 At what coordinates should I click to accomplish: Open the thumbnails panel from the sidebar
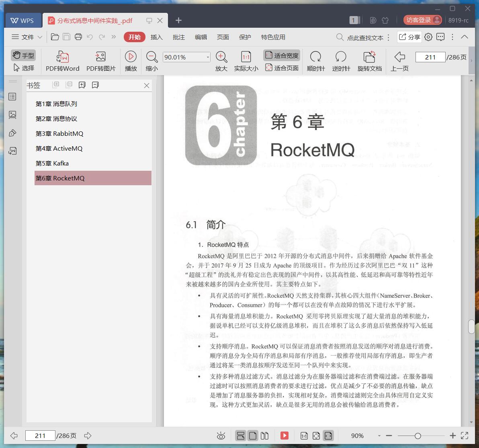click(12, 115)
